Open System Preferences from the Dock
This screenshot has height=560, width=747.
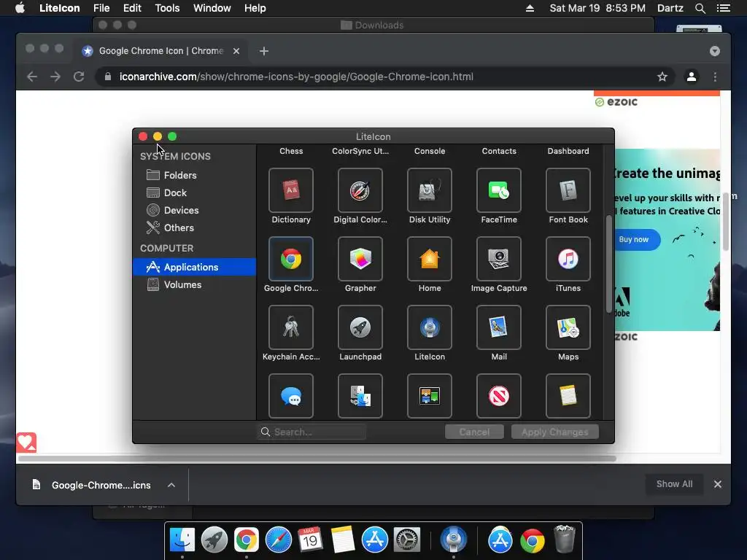point(406,540)
